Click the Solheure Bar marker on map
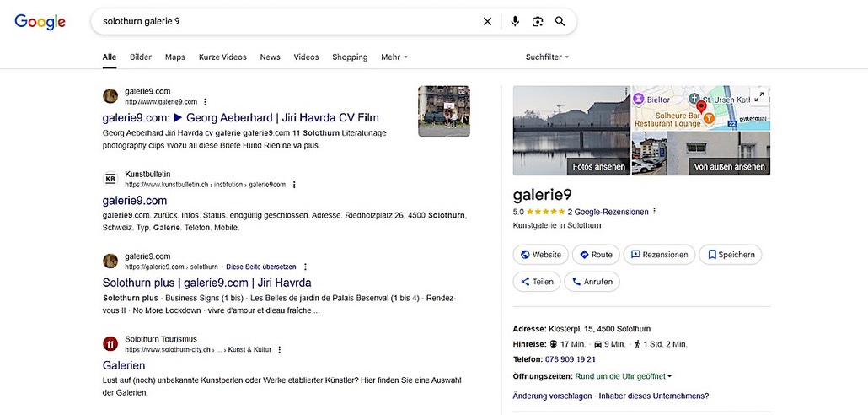This screenshot has height=415, width=868. (x=709, y=118)
